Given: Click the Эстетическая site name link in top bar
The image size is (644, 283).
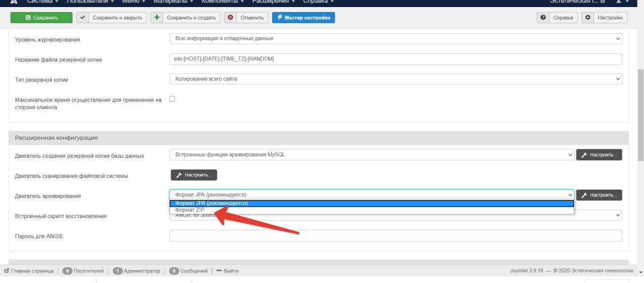Looking at the screenshot, I should (x=577, y=2).
